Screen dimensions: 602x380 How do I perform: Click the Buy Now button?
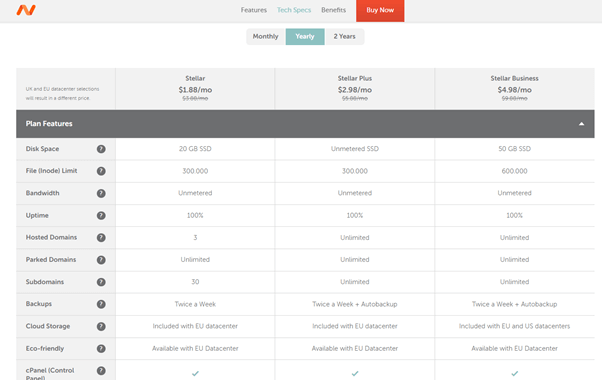coord(380,10)
